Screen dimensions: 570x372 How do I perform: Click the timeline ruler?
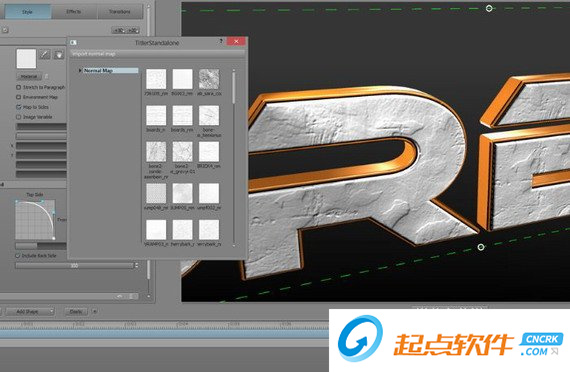tap(164, 324)
